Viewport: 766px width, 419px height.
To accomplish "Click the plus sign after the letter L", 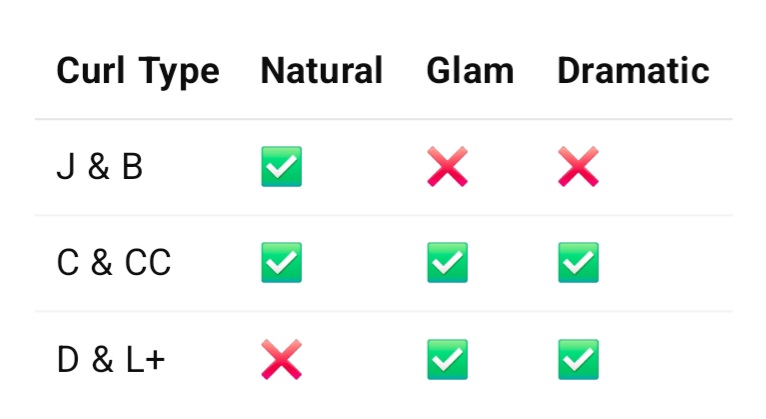I will pyautogui.click(x=154, y=360).
